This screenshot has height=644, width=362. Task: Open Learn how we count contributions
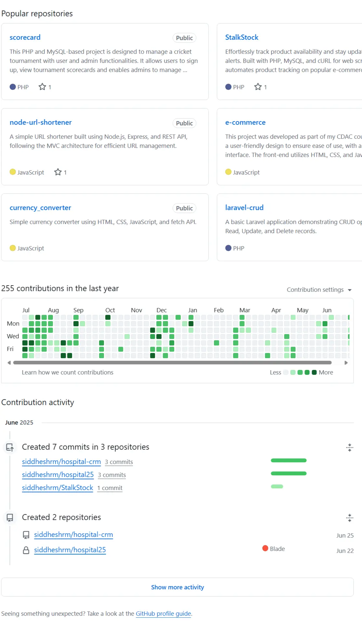(x=67, y=372)
